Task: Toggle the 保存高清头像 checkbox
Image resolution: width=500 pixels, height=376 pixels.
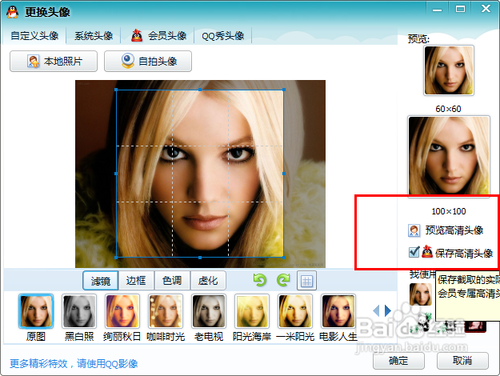Action: coord(414,252)
